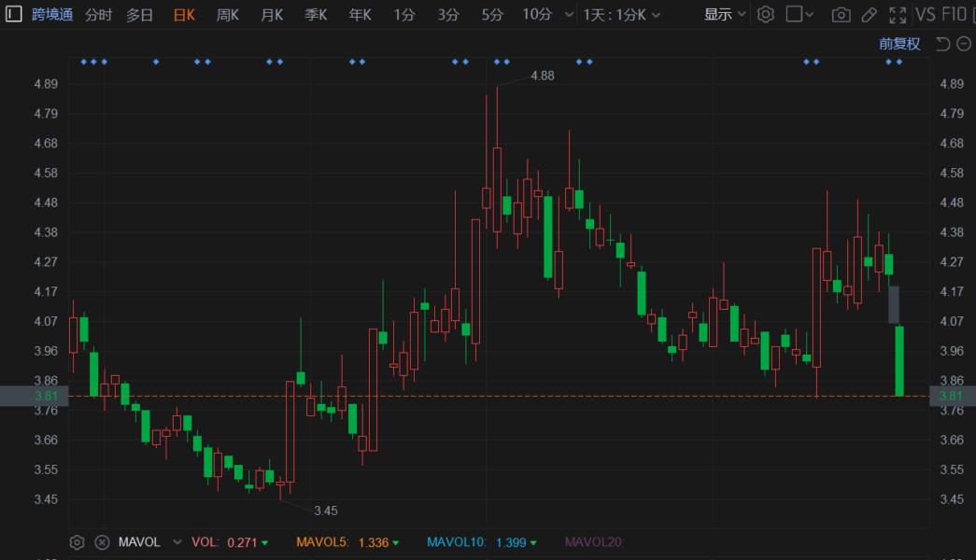Toggle the sidebar panel icon at top-left

pos(14,14)
